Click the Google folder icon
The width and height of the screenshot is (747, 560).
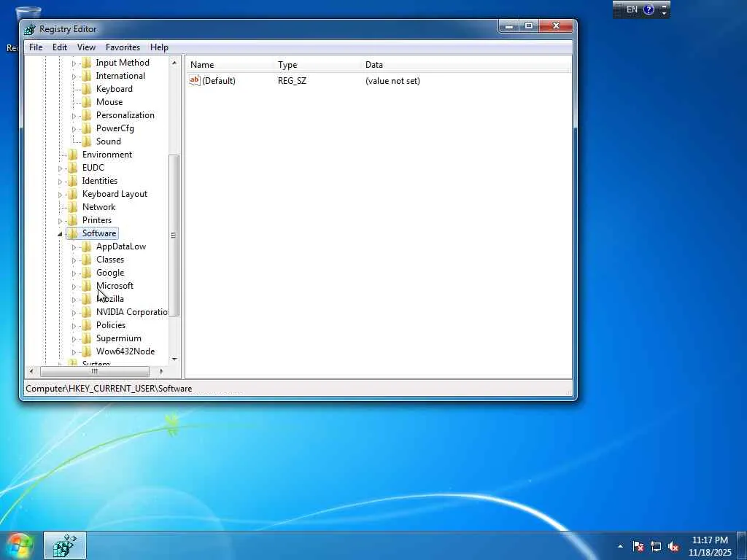coord(87,273)
